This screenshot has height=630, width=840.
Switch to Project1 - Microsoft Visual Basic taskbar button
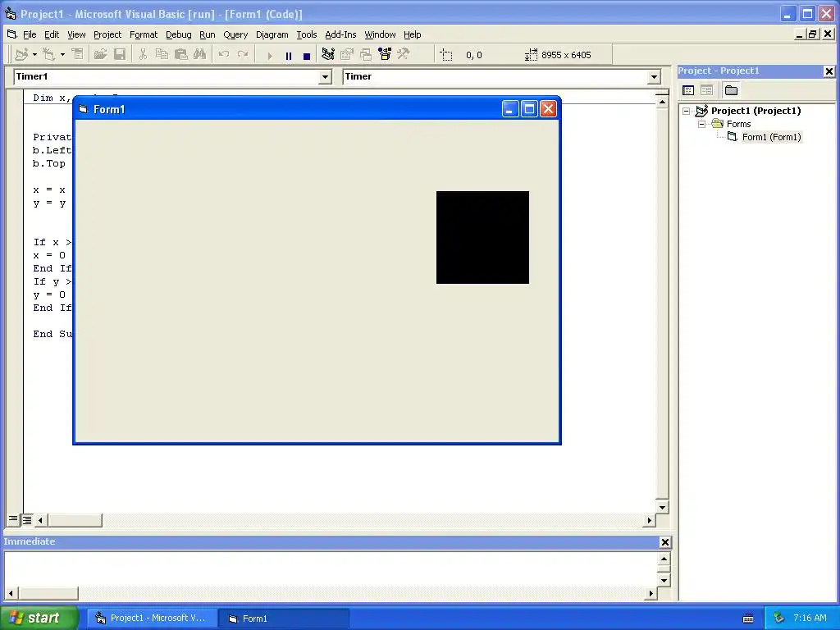point(152,619)
